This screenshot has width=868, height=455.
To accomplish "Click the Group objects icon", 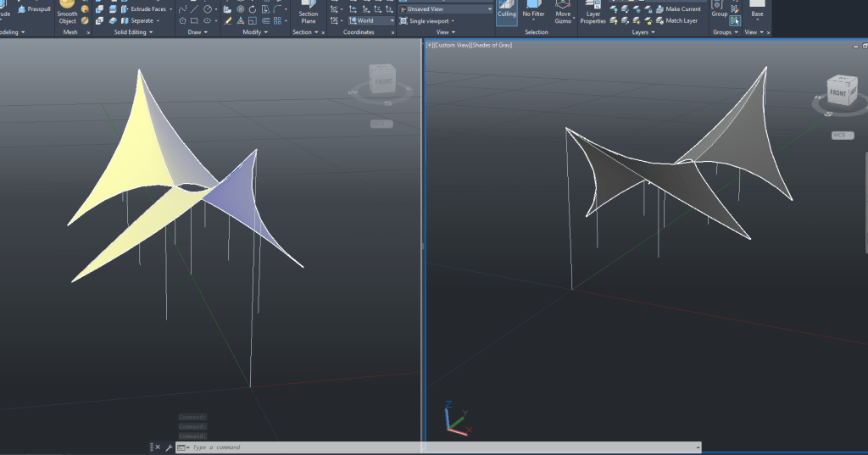I will tap(720, 9).
